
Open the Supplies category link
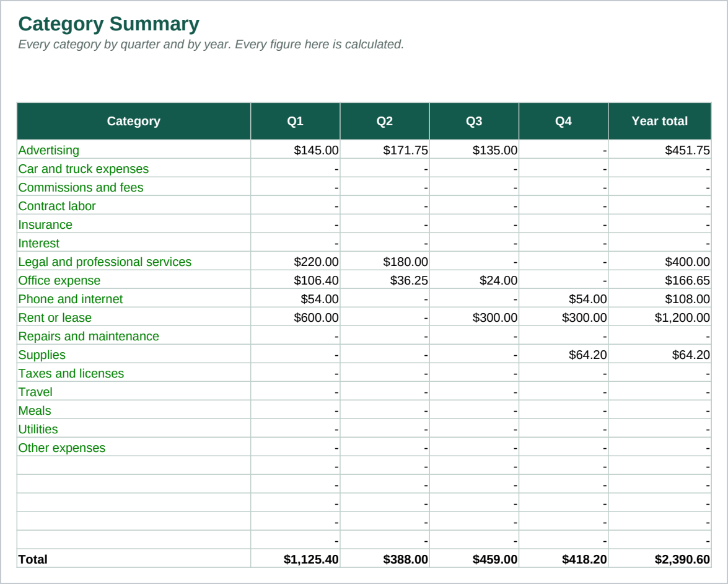(x=42, y=355)
